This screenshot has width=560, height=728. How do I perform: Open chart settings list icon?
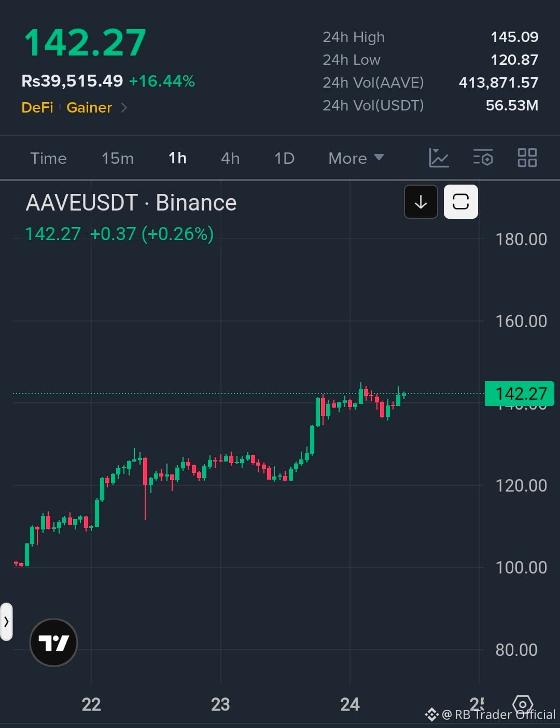coord(483,158)
